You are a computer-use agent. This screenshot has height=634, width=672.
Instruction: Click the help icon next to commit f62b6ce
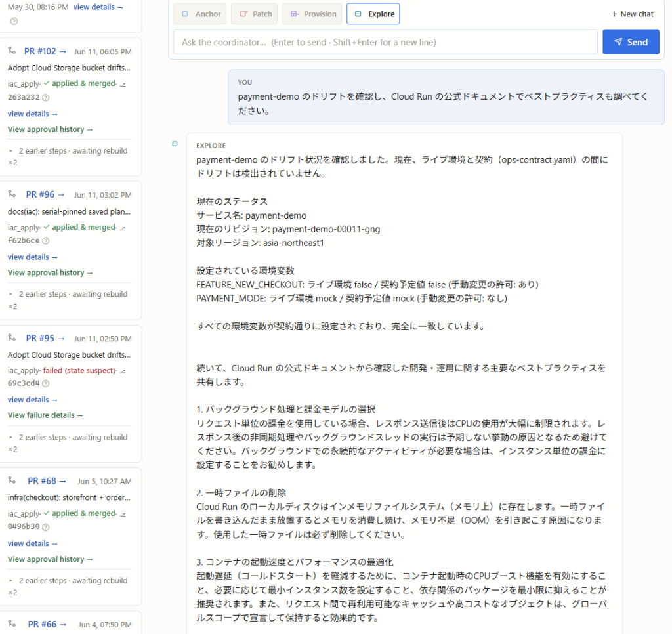point(46,241)
